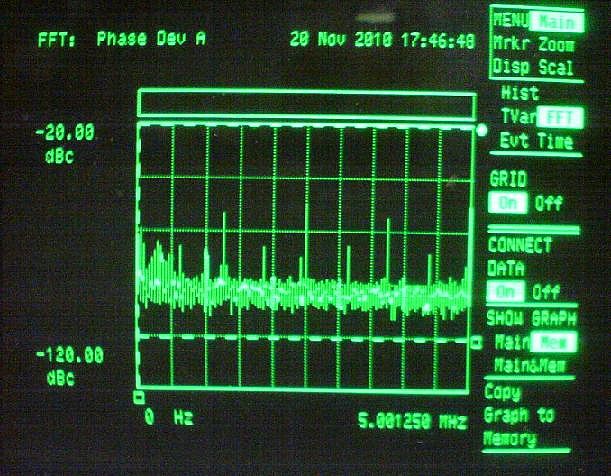Screen dimensions: 611x476
Task: Switch to Evt Time display
Action: 536,141
